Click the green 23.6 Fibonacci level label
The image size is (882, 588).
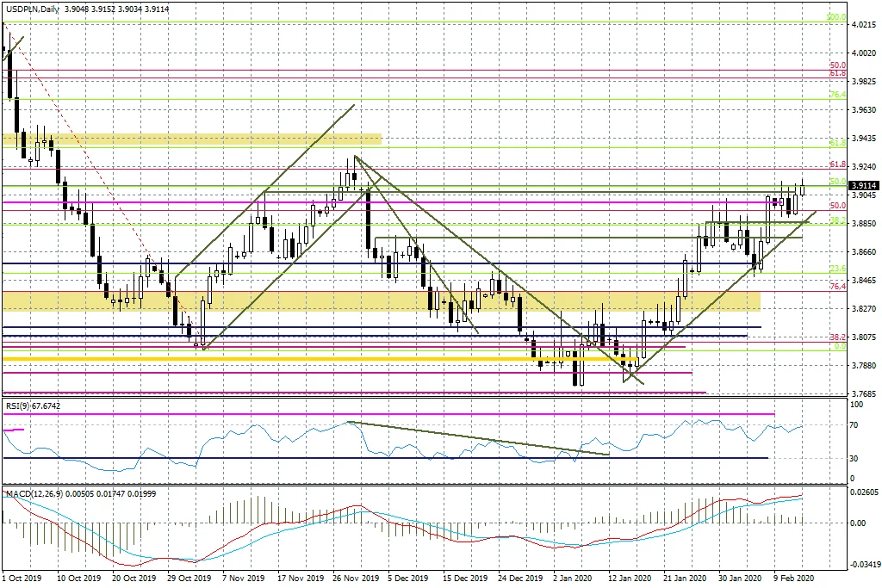click(x=836, y=269)
